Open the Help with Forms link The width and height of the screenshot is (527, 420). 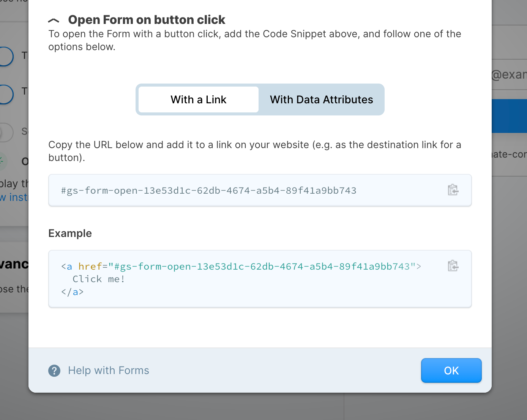coord(109,370)
